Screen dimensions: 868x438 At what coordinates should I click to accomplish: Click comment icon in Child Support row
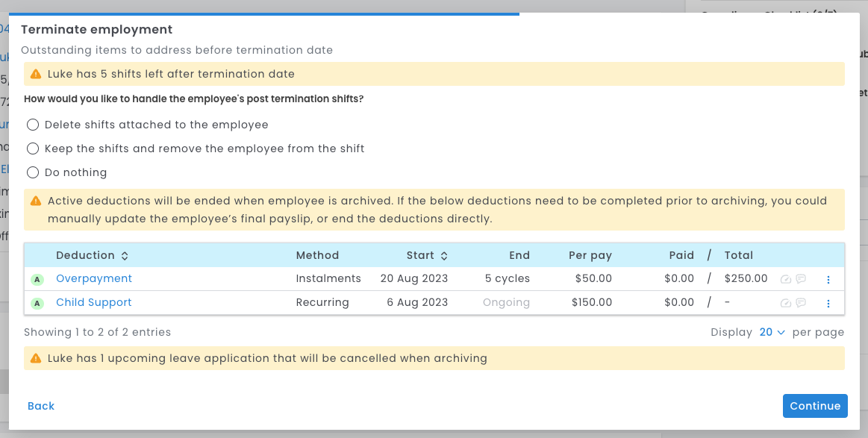coord(801,303)
